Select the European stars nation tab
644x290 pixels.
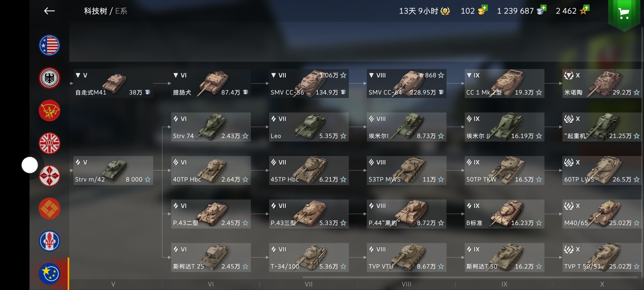pos(49,274)
